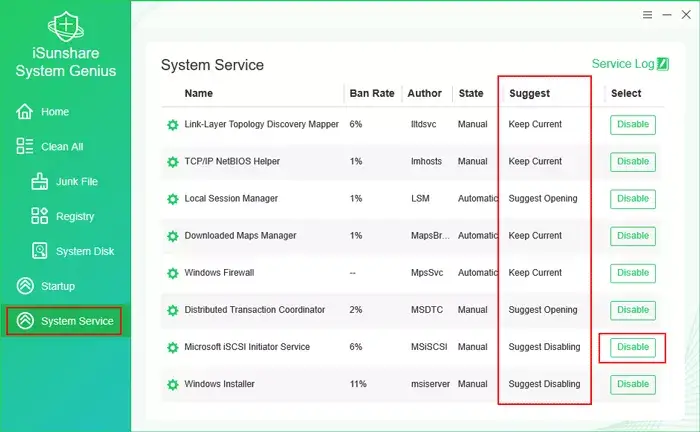Go to Clean All section

(x=62, y=146)
